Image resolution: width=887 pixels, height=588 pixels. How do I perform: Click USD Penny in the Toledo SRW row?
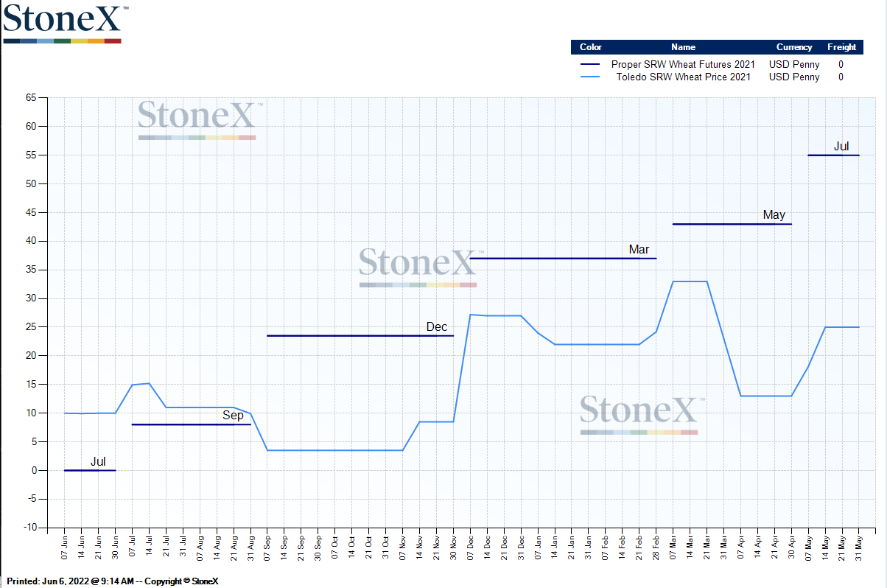794,77
